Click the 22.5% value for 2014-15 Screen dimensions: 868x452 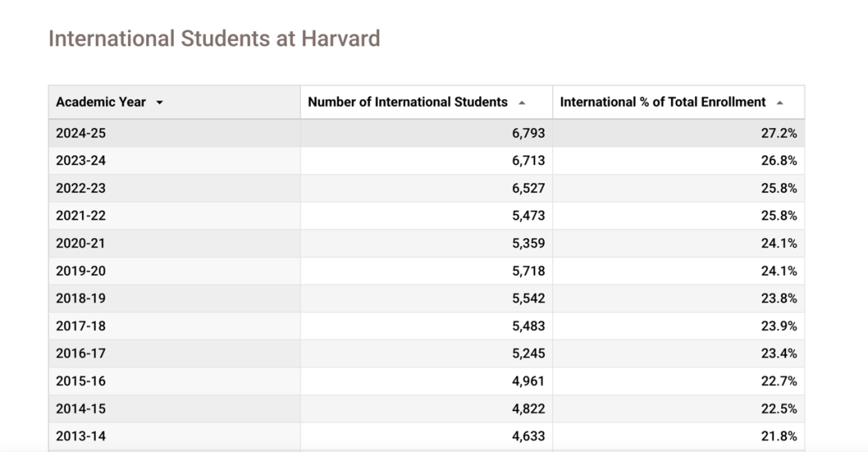click(779, 409)
